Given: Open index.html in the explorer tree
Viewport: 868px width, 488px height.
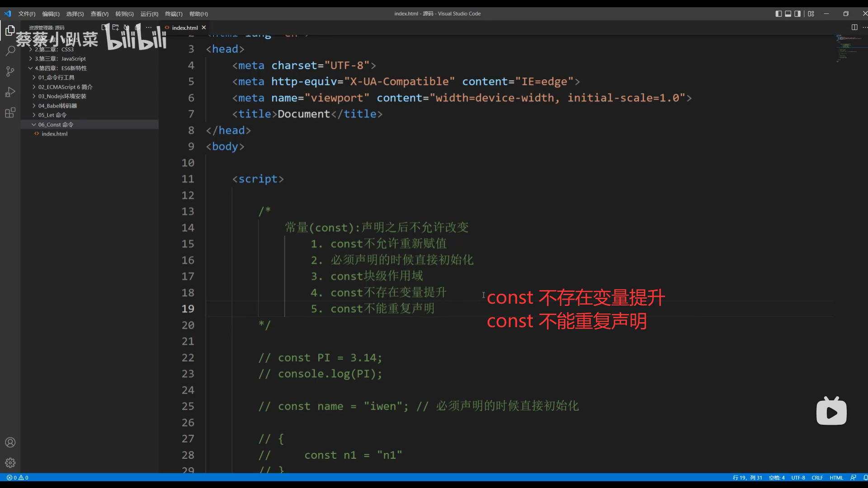Looking at the screenshot, I should coord(54,134).
